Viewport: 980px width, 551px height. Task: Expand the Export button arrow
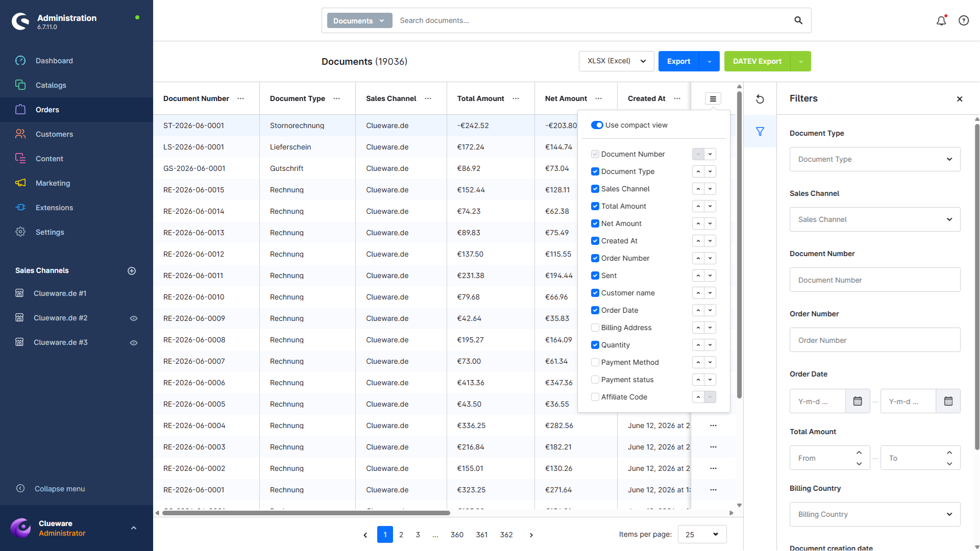point(709,61)
